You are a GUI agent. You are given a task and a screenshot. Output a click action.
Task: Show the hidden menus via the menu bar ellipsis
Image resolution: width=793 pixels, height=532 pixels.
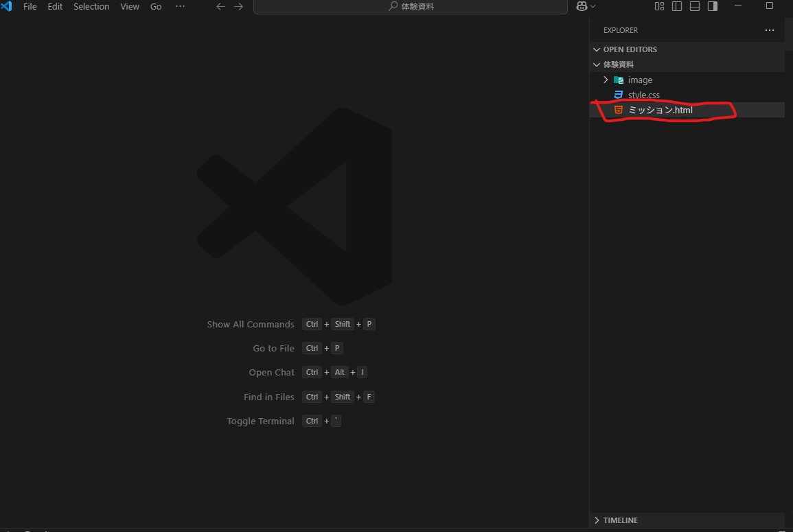coord(180,7)
